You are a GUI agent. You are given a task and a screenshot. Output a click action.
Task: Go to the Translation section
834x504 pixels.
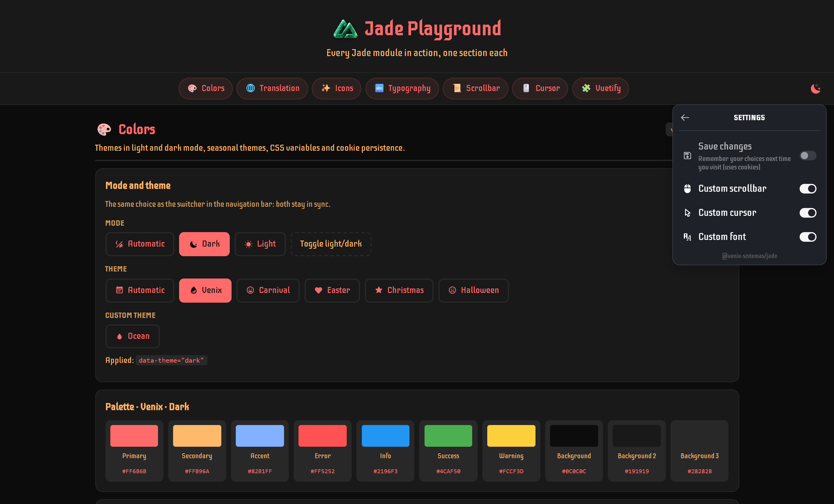tap(272, 88)
